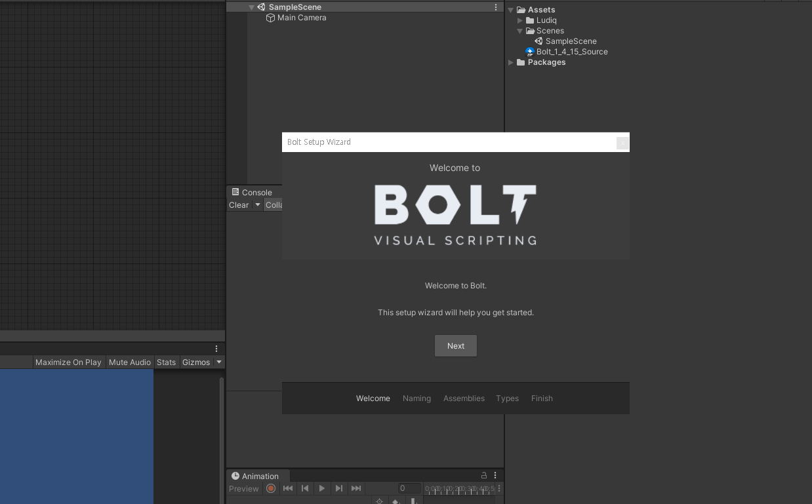
Task: Click the Bolt_1_4_15_Source package icon
Action: (x=530, y=52)
